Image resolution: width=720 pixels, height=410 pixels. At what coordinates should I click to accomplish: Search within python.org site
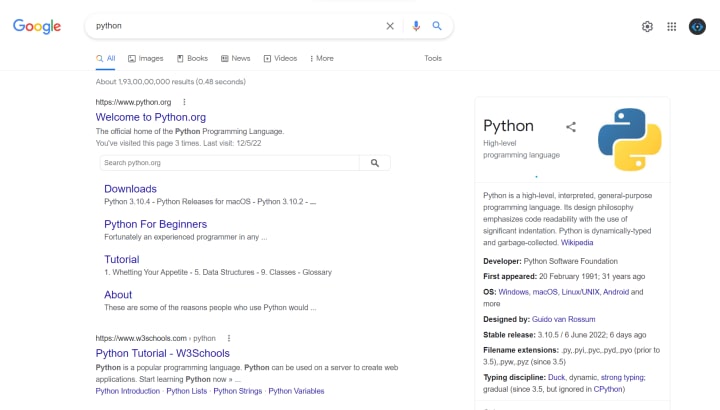pos(374,163)
